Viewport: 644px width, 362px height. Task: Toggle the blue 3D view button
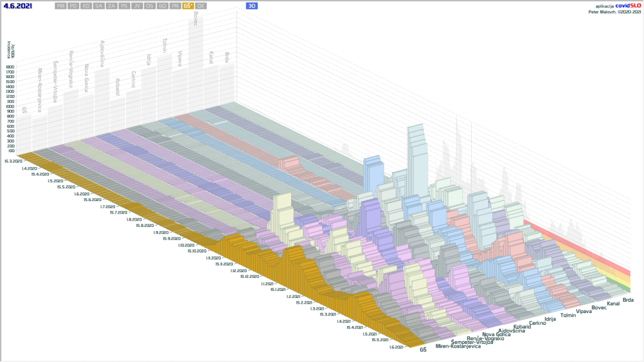point(252,6)
